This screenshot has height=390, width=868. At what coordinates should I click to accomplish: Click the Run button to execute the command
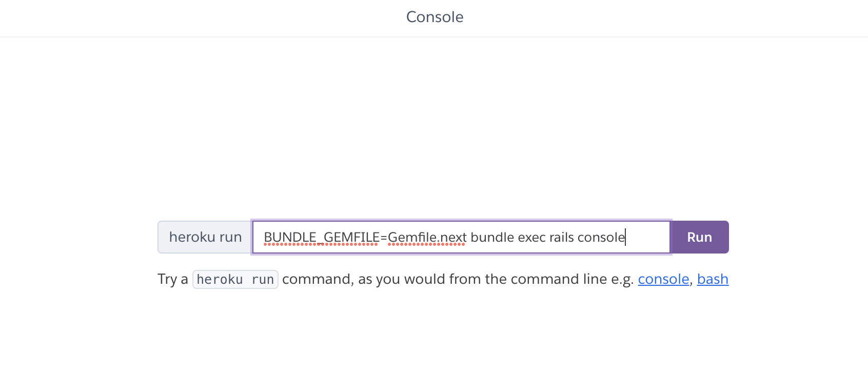coord(699,237)
